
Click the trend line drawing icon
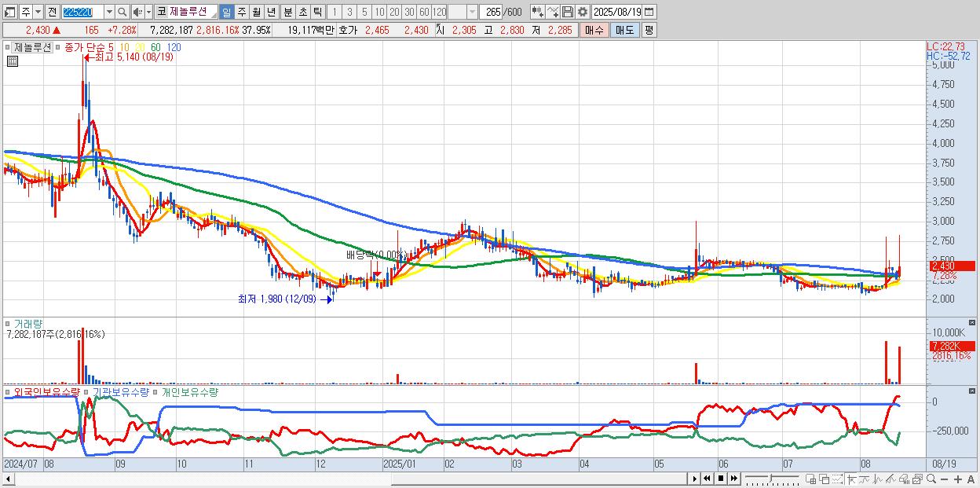point(865,479)
